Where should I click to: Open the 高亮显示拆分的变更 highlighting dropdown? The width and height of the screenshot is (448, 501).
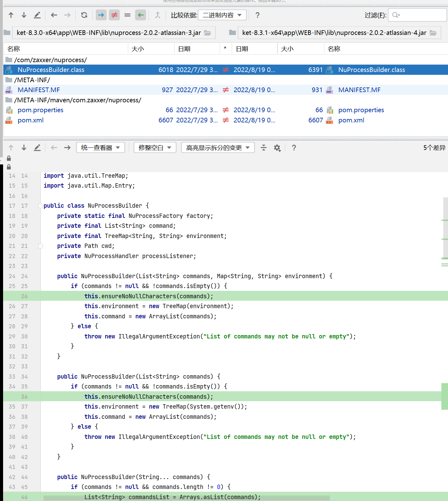[218, 148]
